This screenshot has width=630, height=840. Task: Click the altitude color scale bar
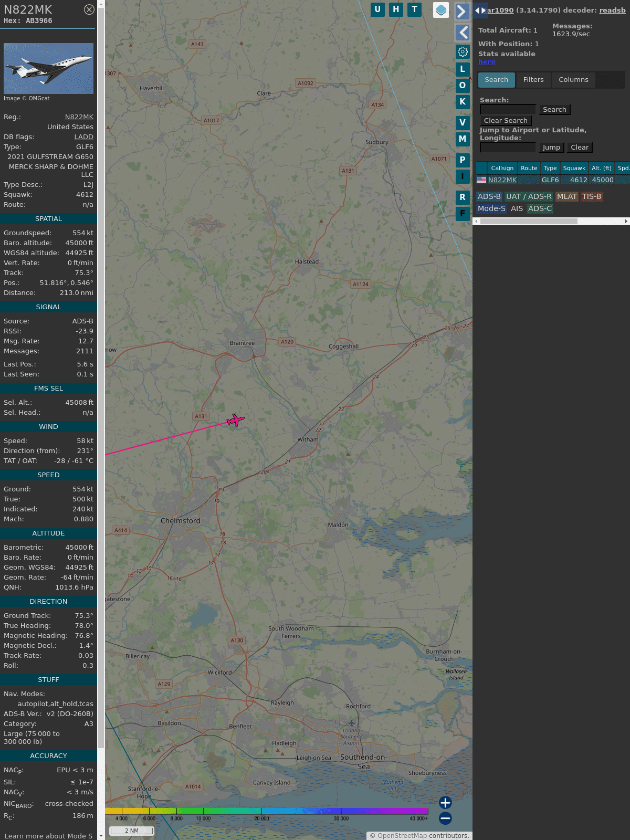pos(267,811)
